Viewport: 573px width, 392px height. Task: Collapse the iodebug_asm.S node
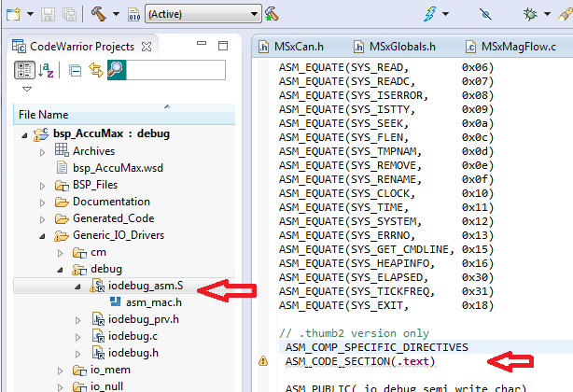pos(77,287)
